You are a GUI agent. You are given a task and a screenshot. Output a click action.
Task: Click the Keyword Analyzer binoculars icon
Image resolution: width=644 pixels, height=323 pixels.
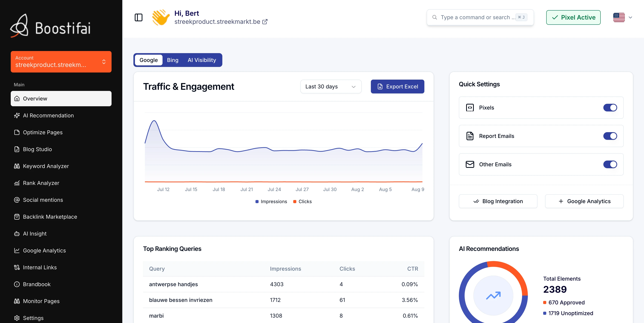click(17, 166)
